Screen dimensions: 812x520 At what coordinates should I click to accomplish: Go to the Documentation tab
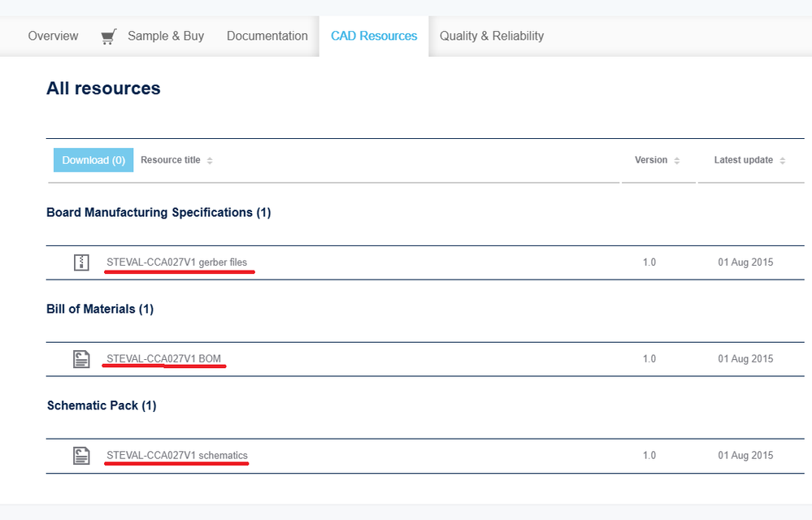(267, 36)
